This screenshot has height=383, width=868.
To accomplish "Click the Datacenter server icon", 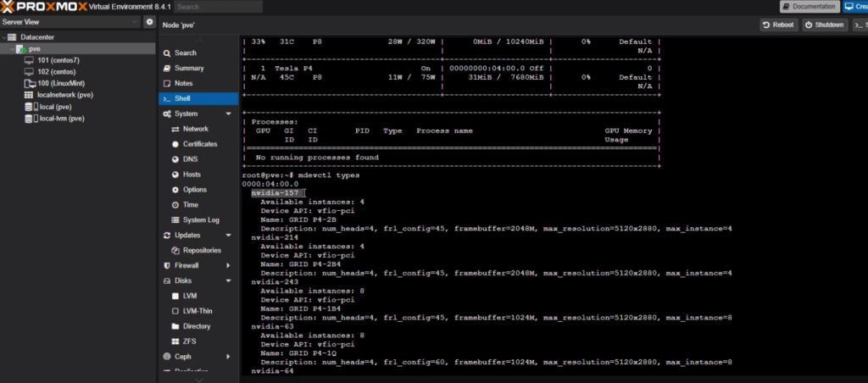I will pyautogui.click(x=12, y=37).
